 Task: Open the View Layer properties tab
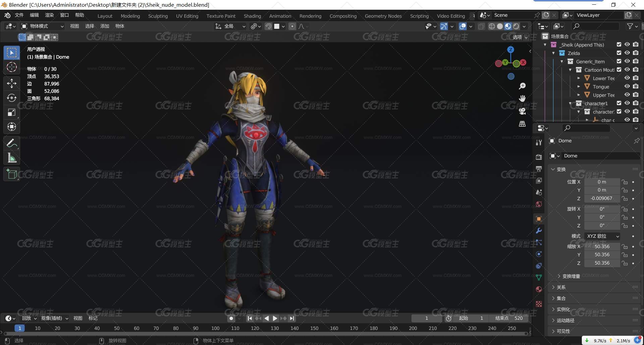click(539, 181)
